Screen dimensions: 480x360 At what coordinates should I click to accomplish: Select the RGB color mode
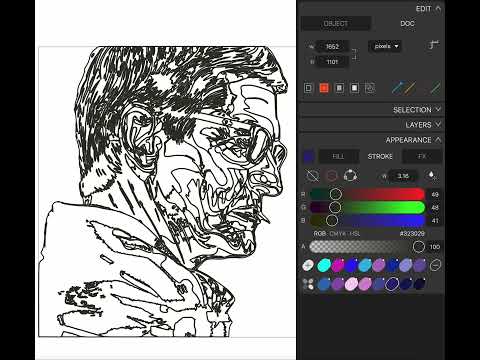(x=319, y=234)
